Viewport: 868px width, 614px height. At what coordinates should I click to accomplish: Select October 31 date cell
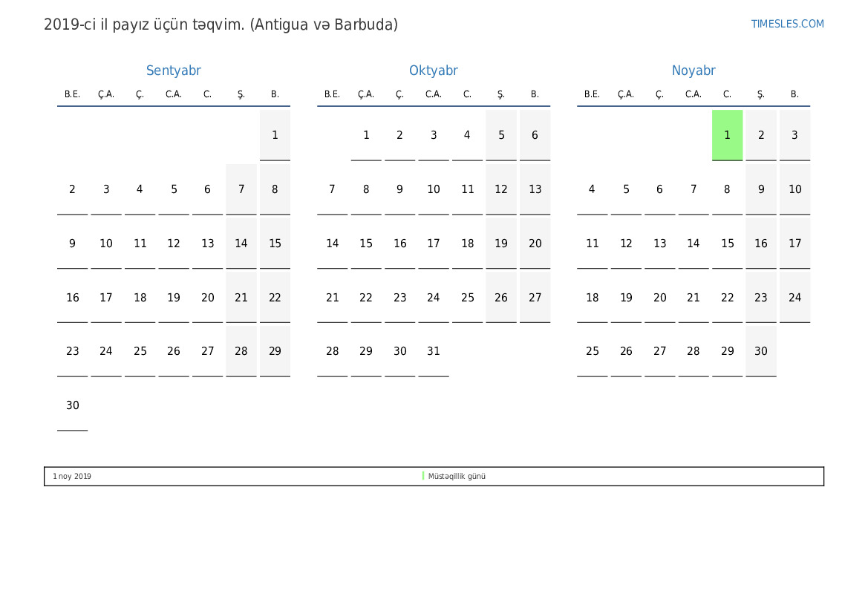434,351
